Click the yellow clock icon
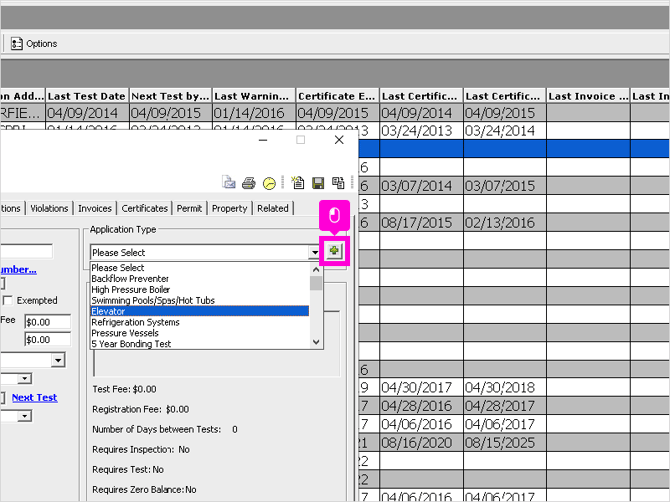Image resolution: width=670 pixels, height=502 pixels. click(269, 183)
